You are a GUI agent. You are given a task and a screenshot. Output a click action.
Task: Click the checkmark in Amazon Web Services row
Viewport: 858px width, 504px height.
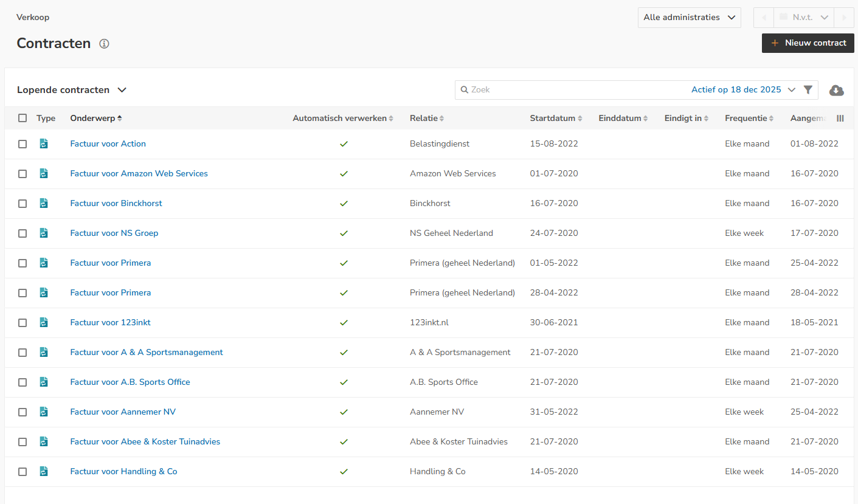pos(344,174)
